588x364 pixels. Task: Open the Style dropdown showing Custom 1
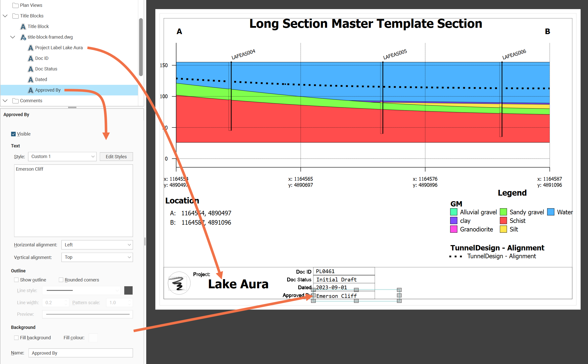(62, 157)
